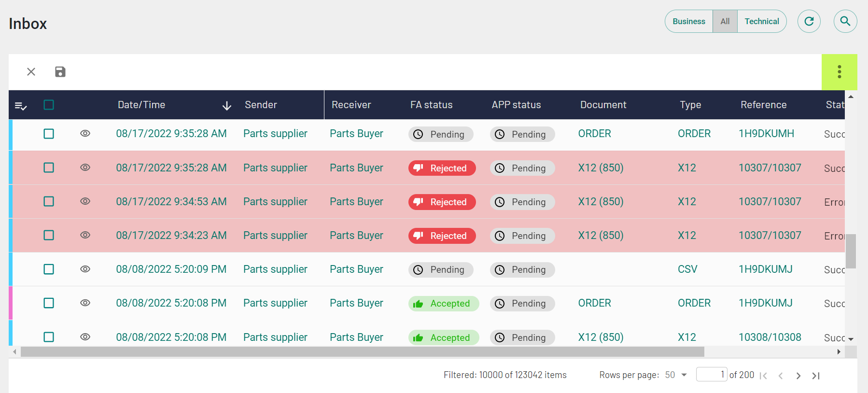Screen dimensions: 868x393
Task: Click reference 1H9DKUMH
Action: (766, 134)
